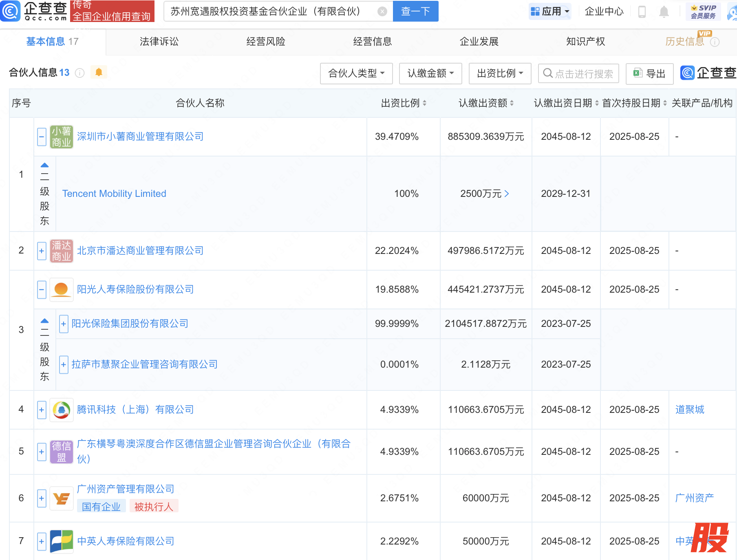The width and height of the screenshot is (737, 560).
Task: Click the Qichacha logo icon
Action: coord(11,11)
